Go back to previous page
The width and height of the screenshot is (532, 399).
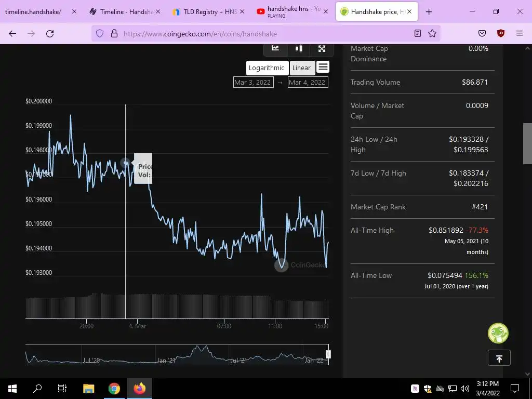(12, 34)
